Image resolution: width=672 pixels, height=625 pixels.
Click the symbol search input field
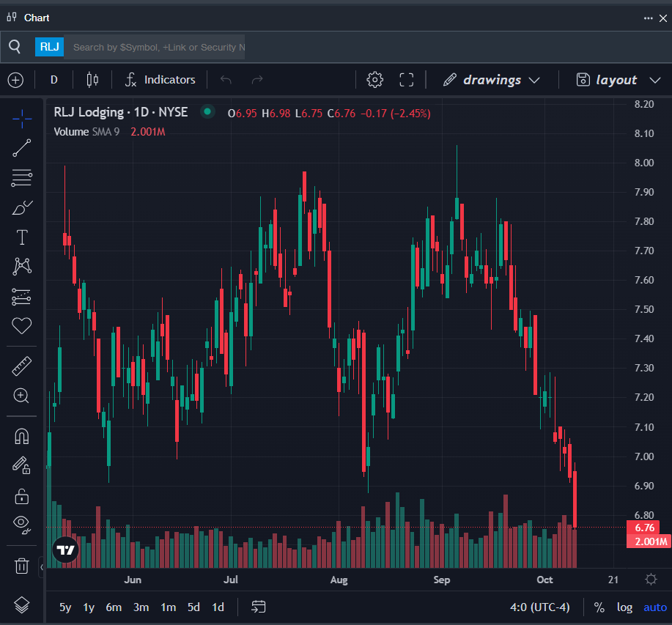point(158,47)
